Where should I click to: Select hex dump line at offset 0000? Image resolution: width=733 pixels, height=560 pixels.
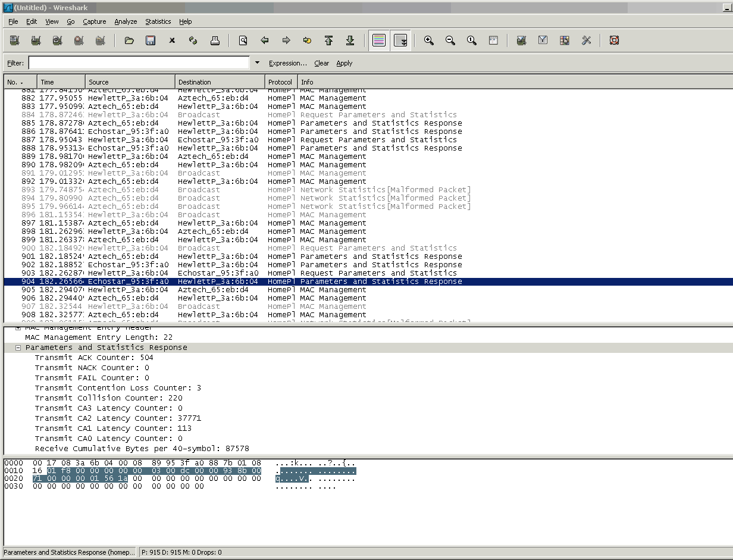(x=180, y=463)
